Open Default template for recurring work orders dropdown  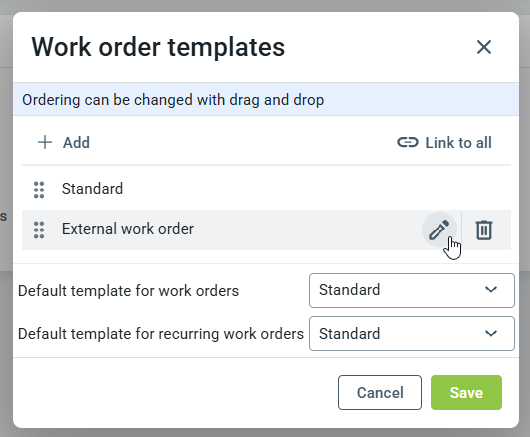pos(412,334)
